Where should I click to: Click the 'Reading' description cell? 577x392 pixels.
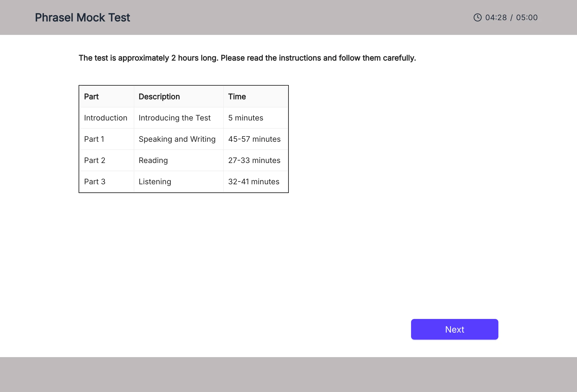tap(179, 160)
